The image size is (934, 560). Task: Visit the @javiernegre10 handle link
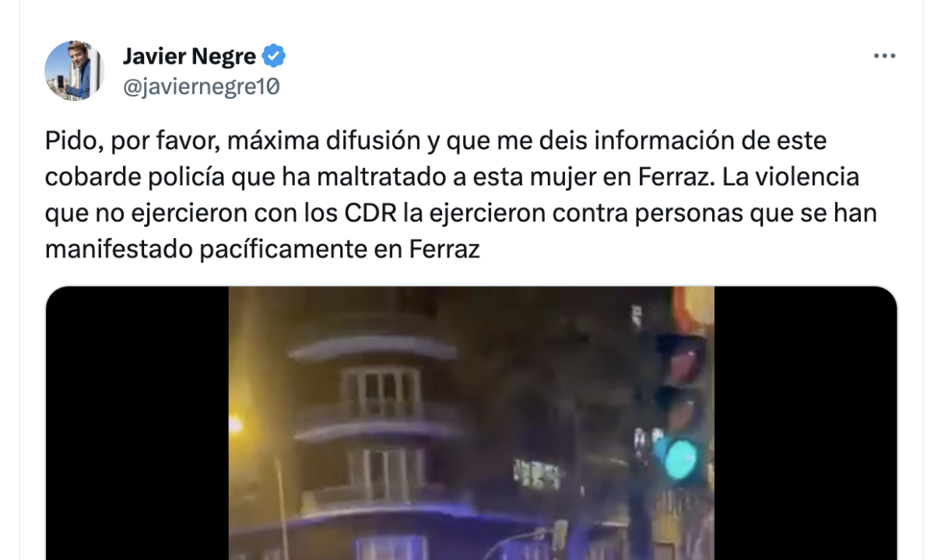201,87
